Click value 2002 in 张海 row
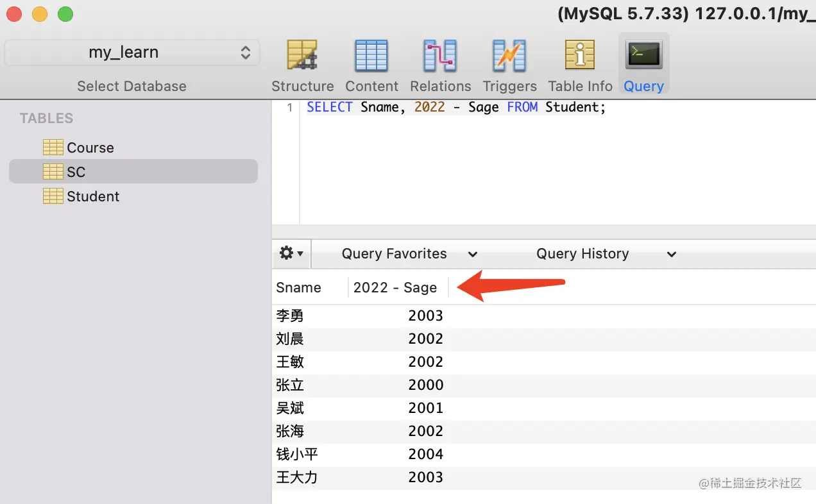 tap(425, 431)
